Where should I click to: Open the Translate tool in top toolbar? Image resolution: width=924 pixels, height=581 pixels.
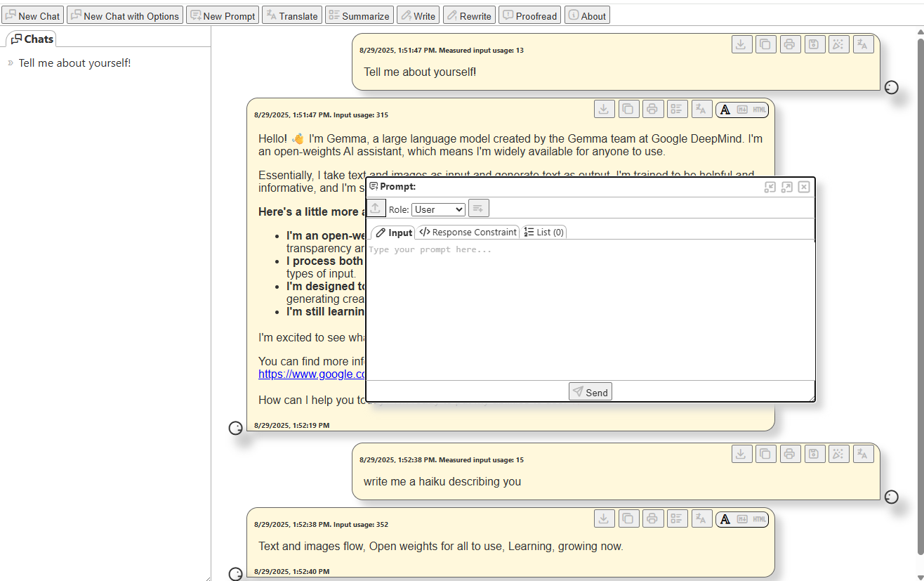point(292,15)
